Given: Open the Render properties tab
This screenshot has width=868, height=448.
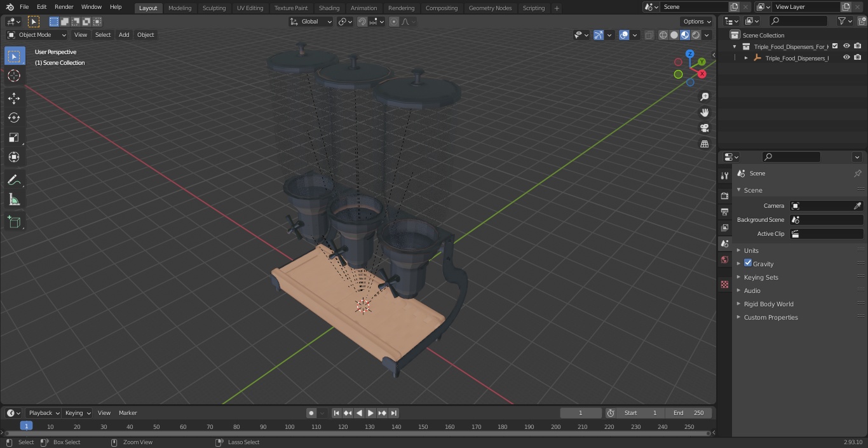Looking at the screenshot, I should (x=724, y=196).
